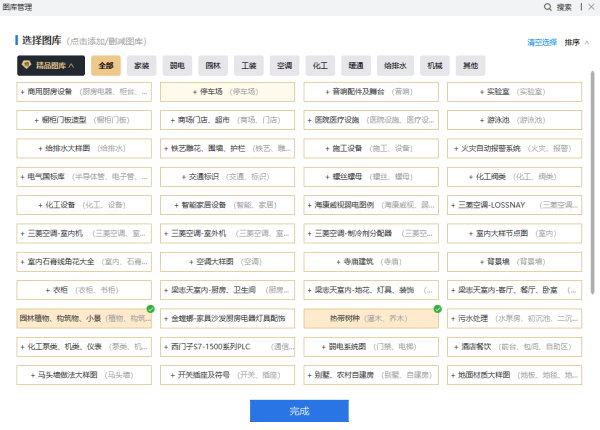600x430 pixels.
Task: Add the 寺庙建筑 library
Action: (371, 262)
